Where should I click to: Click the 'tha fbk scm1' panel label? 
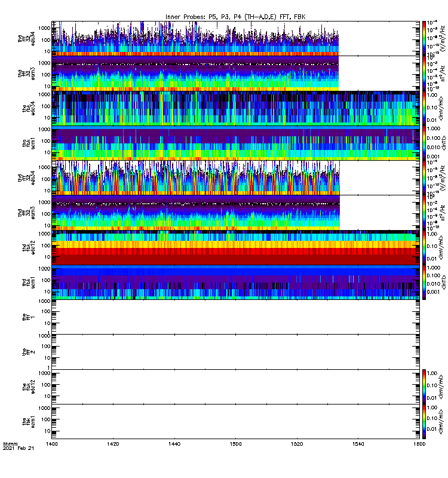click(x=29, y=143)
